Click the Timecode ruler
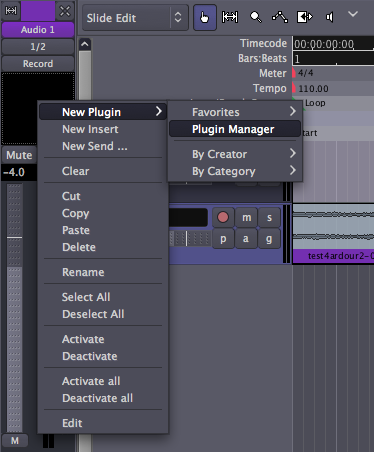374x452 pixels. pyautogui.click(x=333, y=44)
